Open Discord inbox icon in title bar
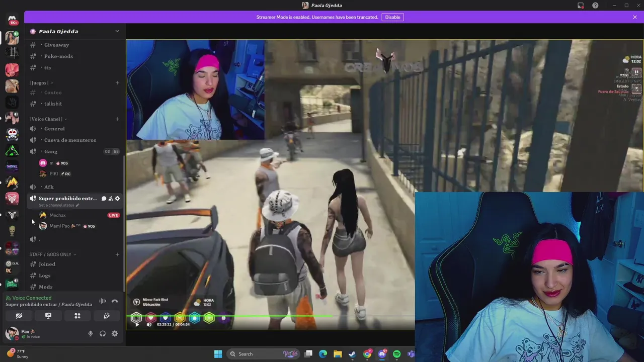This screenshot has height=362, width=644. (x=581, y=6)
